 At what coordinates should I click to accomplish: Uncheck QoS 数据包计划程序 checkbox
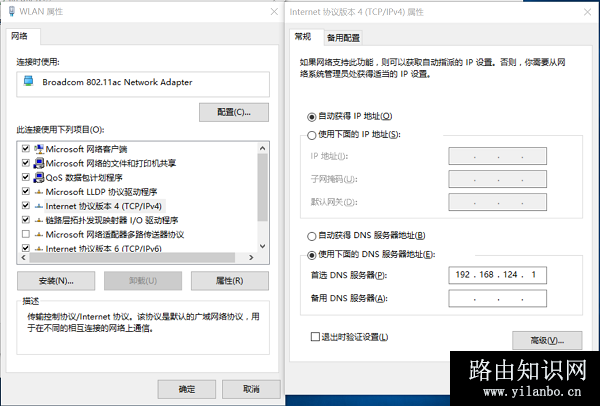26,177
